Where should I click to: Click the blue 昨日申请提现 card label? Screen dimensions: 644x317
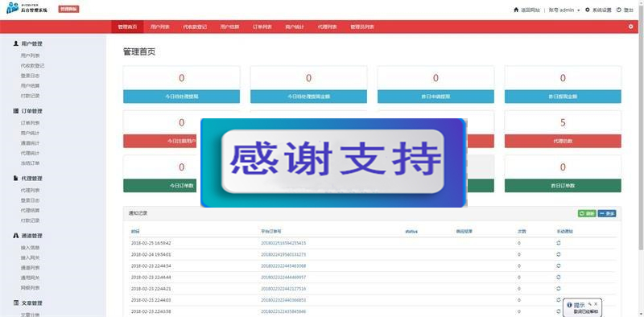(x=436, y=97)
